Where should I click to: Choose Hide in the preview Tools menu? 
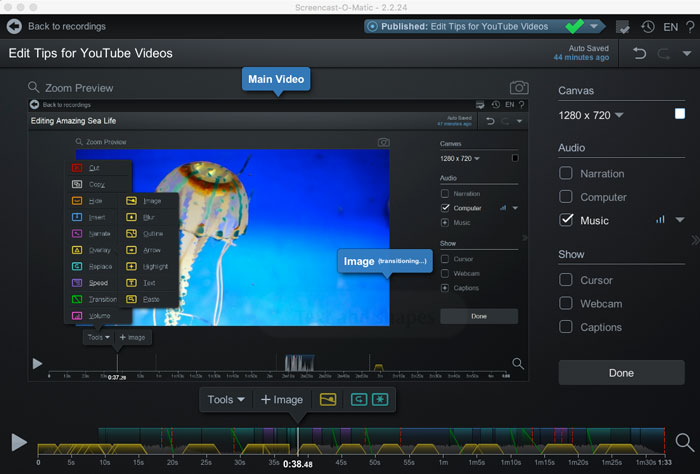click(x=95, y=201)
